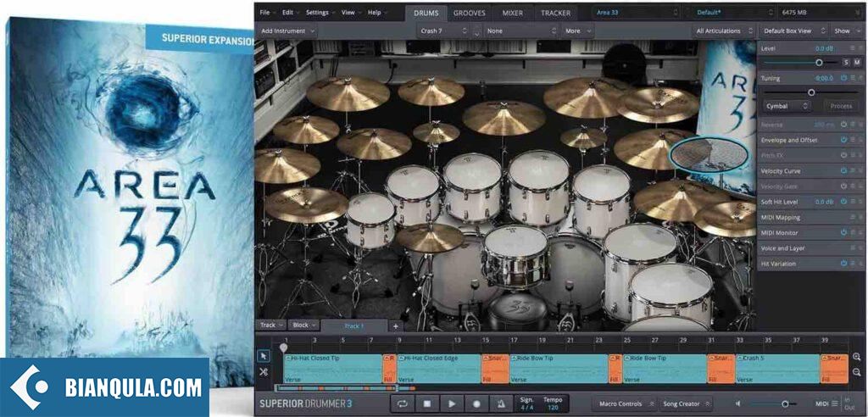Open the Settings menu

point(320,12)
